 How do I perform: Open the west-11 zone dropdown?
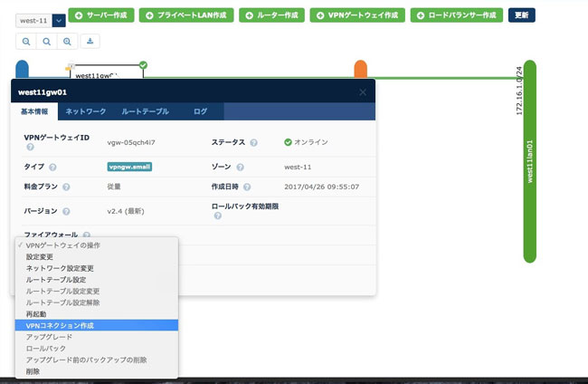[x=58, y=19]
